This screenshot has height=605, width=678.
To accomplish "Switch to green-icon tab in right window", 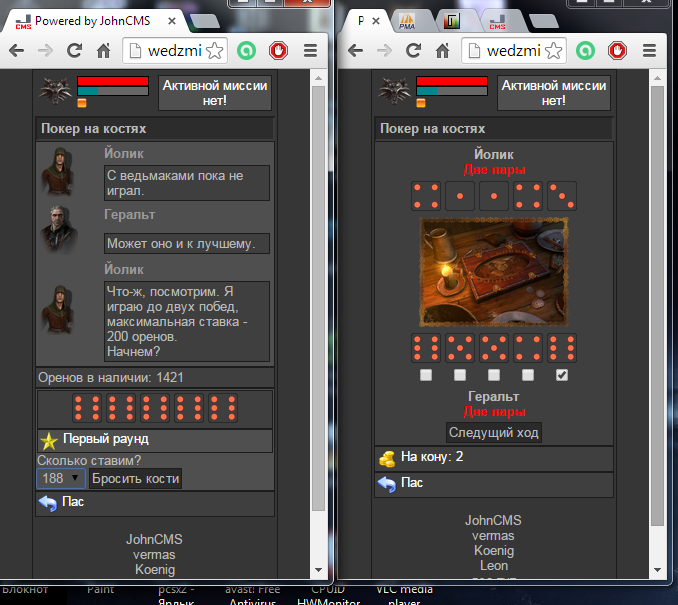I will point(452,21).
